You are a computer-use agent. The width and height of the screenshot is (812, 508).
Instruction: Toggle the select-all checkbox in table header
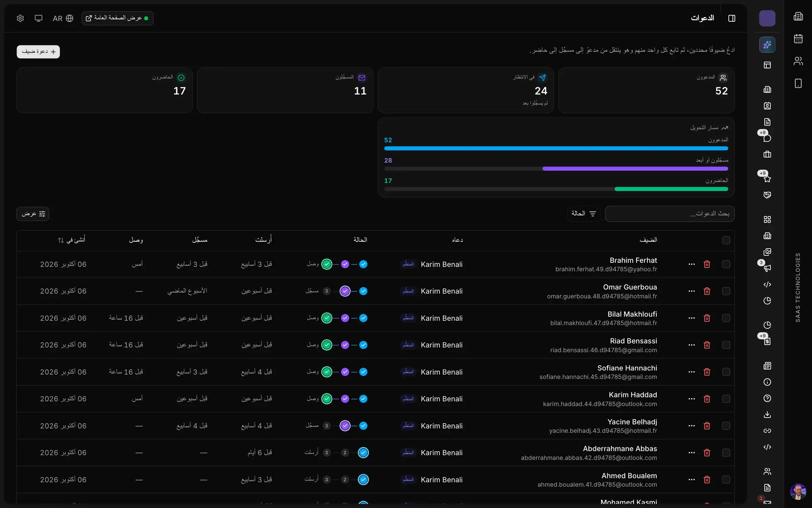coord(726,240)
